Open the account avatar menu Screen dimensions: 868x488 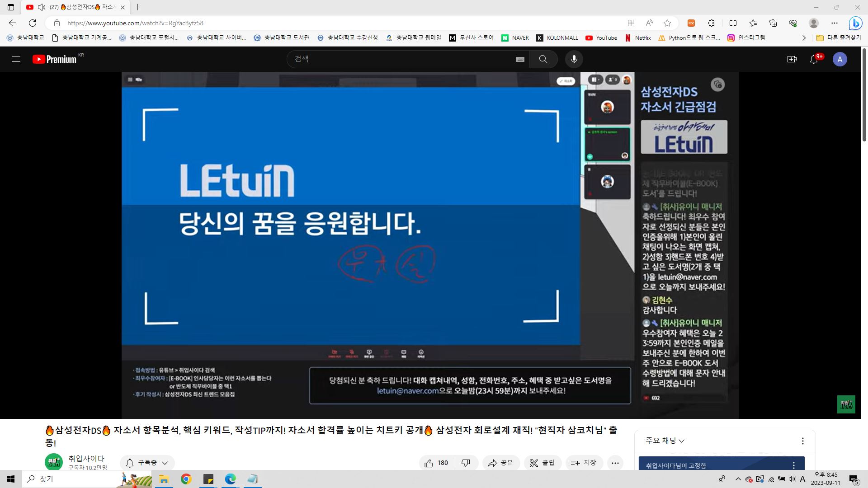pyautogui.click(x=840, y=59)
